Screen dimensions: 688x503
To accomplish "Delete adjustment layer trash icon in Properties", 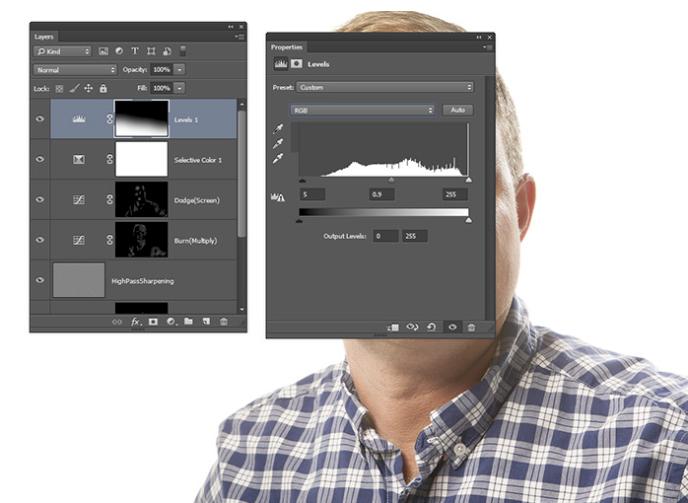I will [x=471, y=327].
